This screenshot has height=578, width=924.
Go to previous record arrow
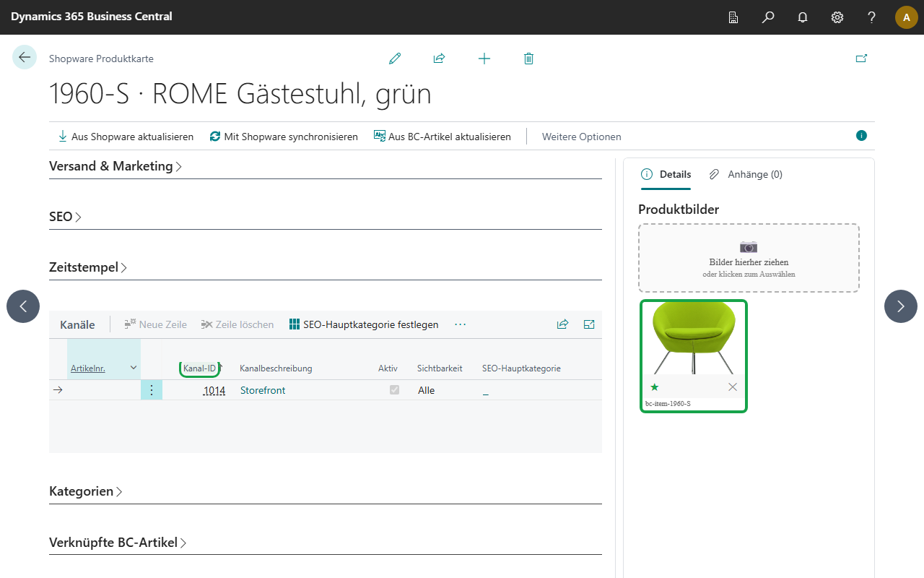coord(23,306)
